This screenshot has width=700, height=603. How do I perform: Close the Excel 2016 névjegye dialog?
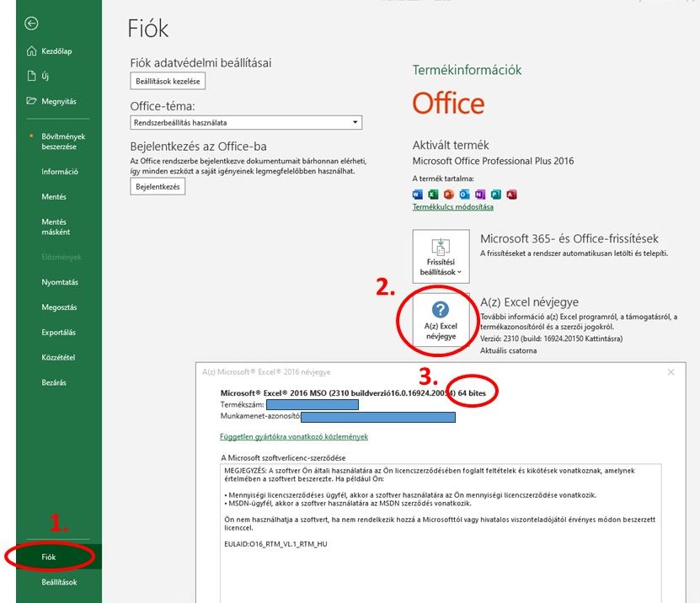(x=671, y=371)
